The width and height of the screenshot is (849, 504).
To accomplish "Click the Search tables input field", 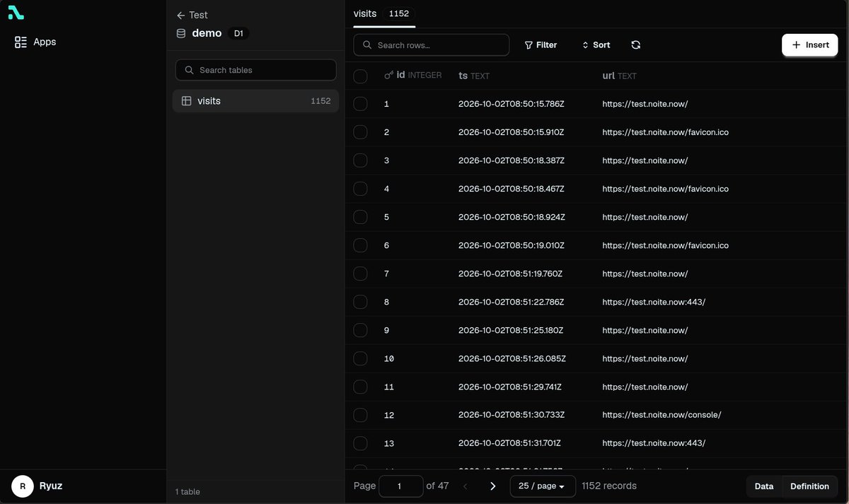I will pyautogui.click(x=255, y=70).
